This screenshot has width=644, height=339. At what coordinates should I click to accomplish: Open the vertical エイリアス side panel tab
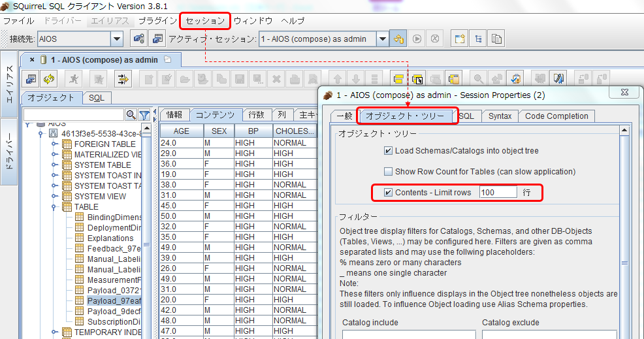(9, 84)
